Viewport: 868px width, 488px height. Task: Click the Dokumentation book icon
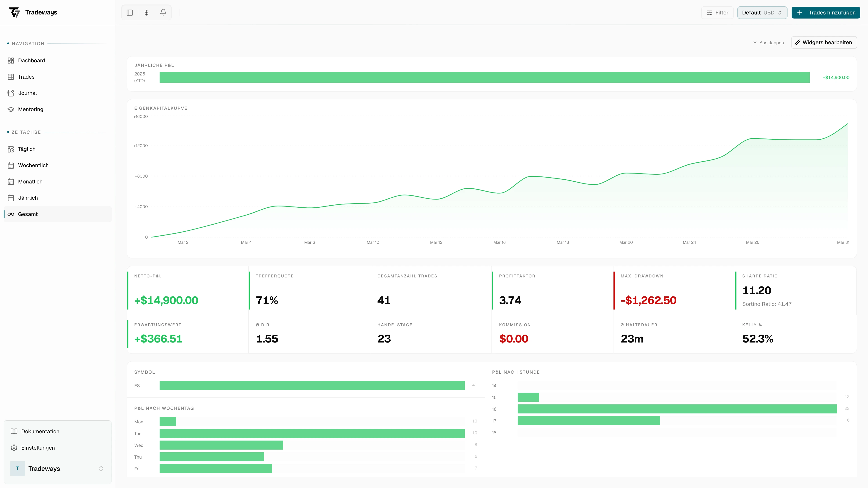pos(14,432)
